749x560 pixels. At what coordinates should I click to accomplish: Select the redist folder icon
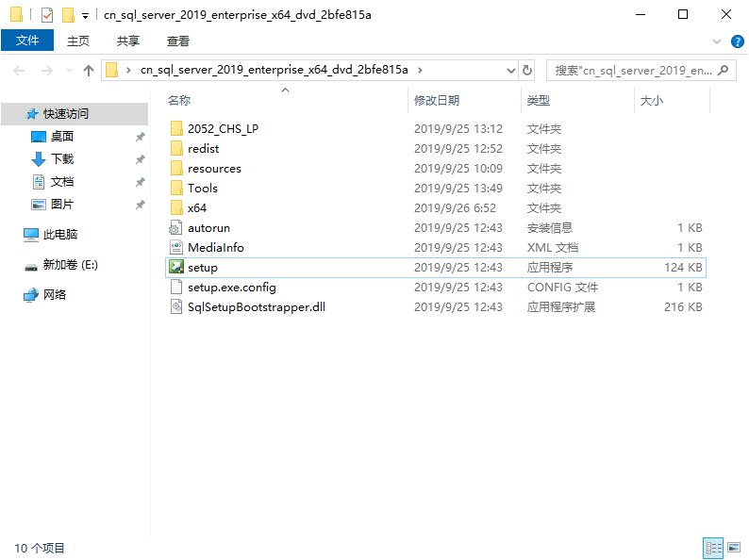click(176, 148)
